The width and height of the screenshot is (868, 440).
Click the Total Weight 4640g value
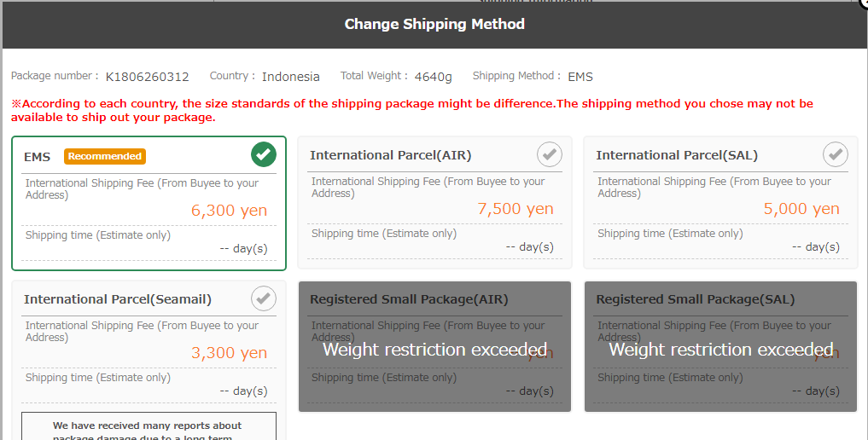click(433, 77)
